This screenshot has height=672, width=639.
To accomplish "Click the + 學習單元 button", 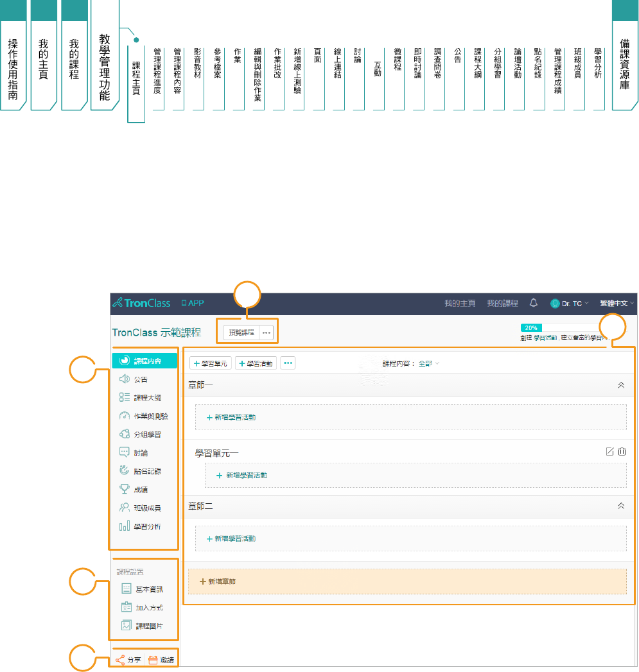I will coord(211,363).
